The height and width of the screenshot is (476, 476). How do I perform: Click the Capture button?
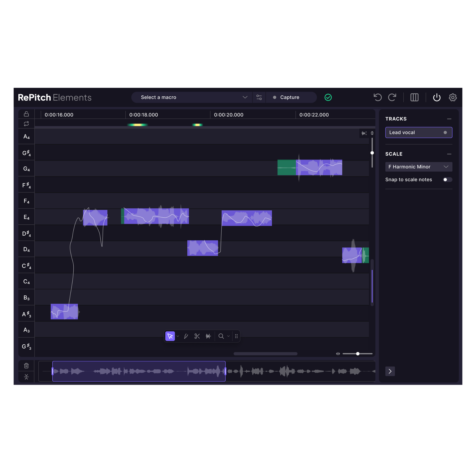pyautogui.click(x=289, y=97)
